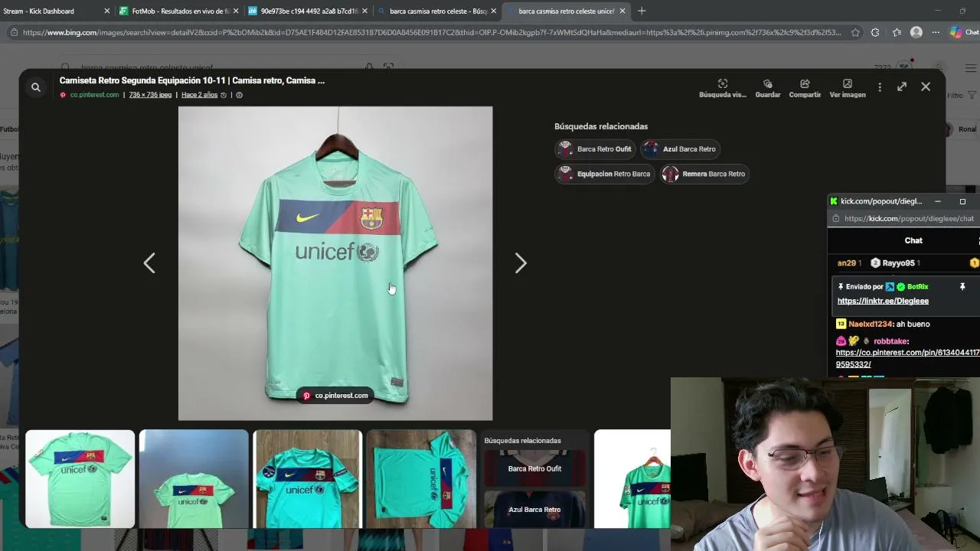Maximize the Kick chat popout window
Image resolution: width=980 pixels, height=551 pixels.
click(962, 201)
